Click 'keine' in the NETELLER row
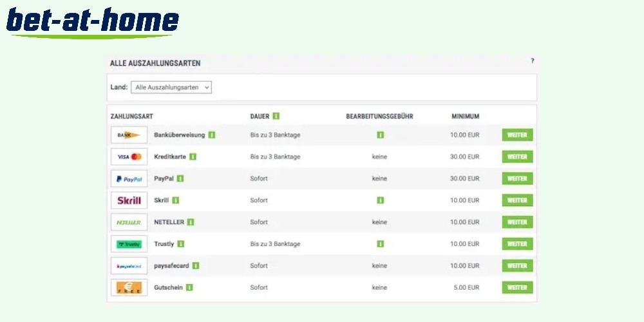Image resolution: width=644 pixels, height=322 pixels. click(x=379, y=222)
